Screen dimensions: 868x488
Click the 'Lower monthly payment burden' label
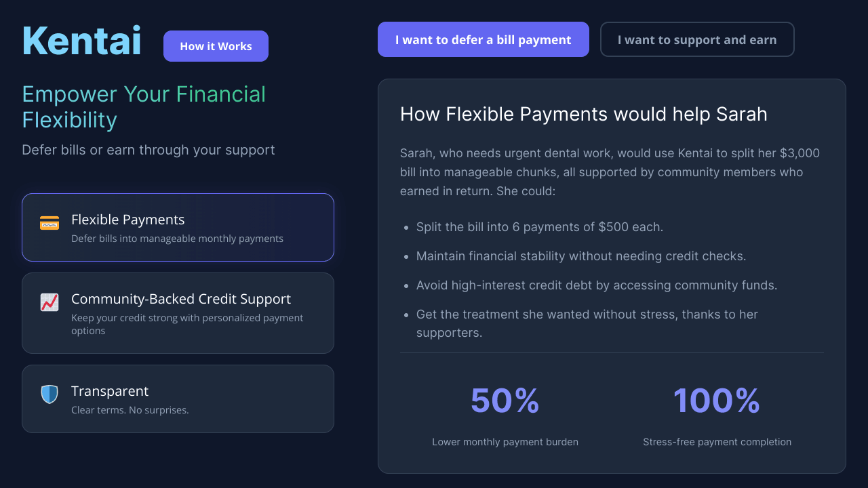click(505, 442)
